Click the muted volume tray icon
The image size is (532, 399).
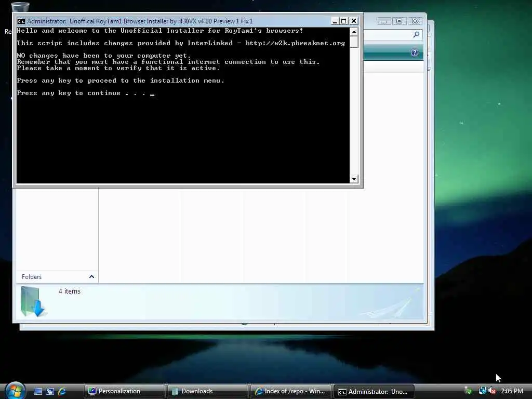pos(493,391)
